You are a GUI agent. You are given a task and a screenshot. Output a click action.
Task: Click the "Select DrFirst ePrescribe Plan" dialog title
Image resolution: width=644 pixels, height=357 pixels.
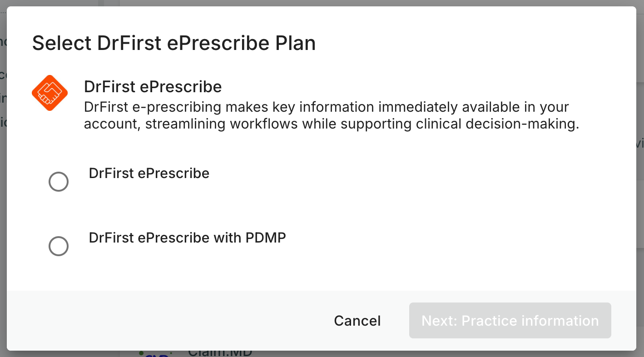[x=174, y=44]
